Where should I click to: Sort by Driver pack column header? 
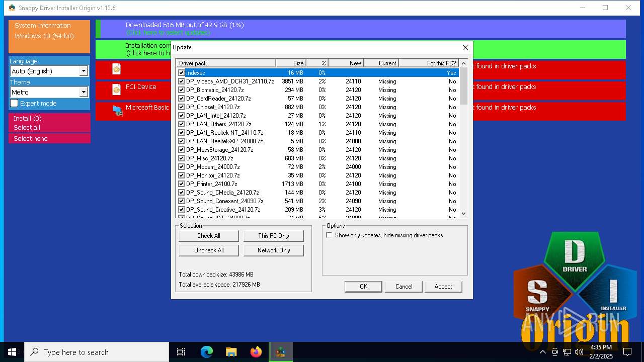[226, 63]
